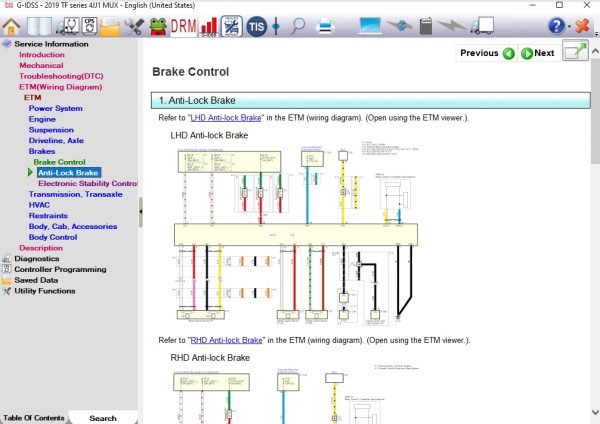600x424 pixels.
Task: Switch to the Search tab
Action: click(103, 418)
